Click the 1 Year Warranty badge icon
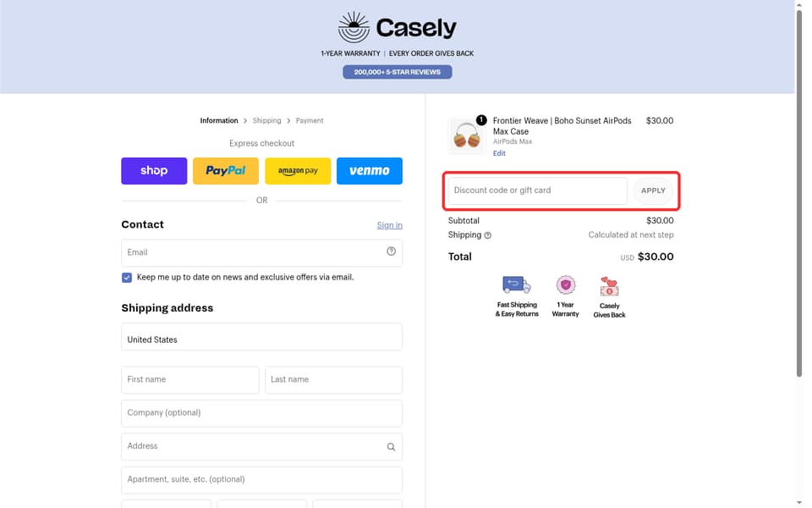Viewport: 812px width, 508px height. [x=566, y=284]
